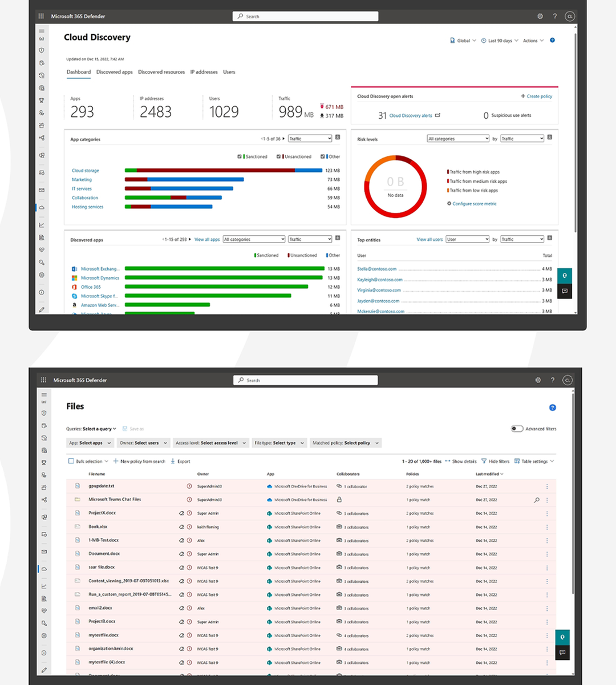Uncheck Other in App categories legend
Viewport: 616px width, 685px height.
[323, 156]
